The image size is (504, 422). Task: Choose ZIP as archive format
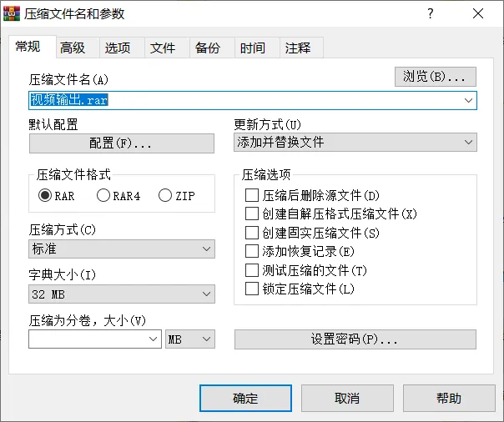point(165,196)
